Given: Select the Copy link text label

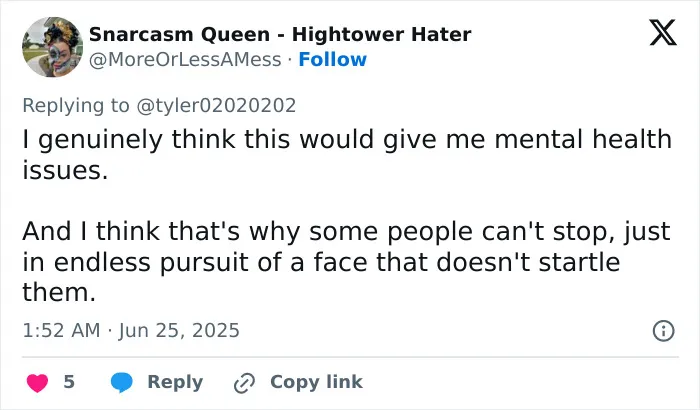Looking at the screenshot, I should click(317, 382).
